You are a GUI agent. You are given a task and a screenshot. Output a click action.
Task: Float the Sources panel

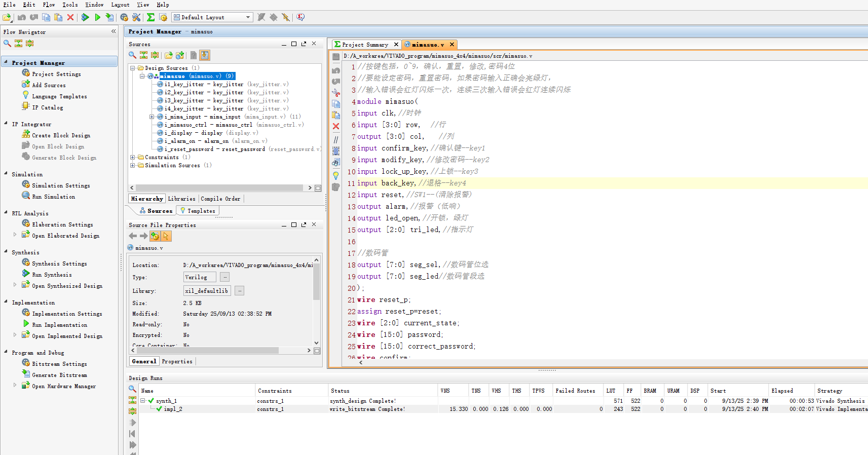click(304, 44)
